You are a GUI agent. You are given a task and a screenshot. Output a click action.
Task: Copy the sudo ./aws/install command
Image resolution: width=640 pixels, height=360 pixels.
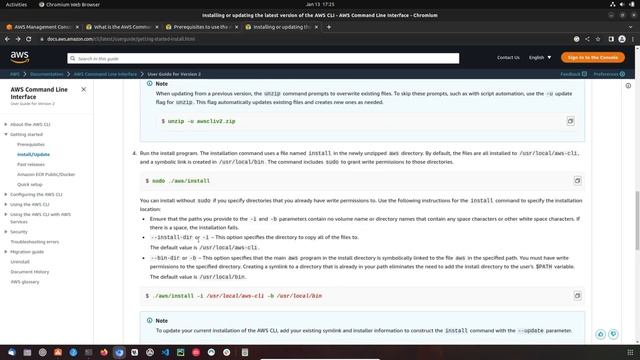point(577,181)
